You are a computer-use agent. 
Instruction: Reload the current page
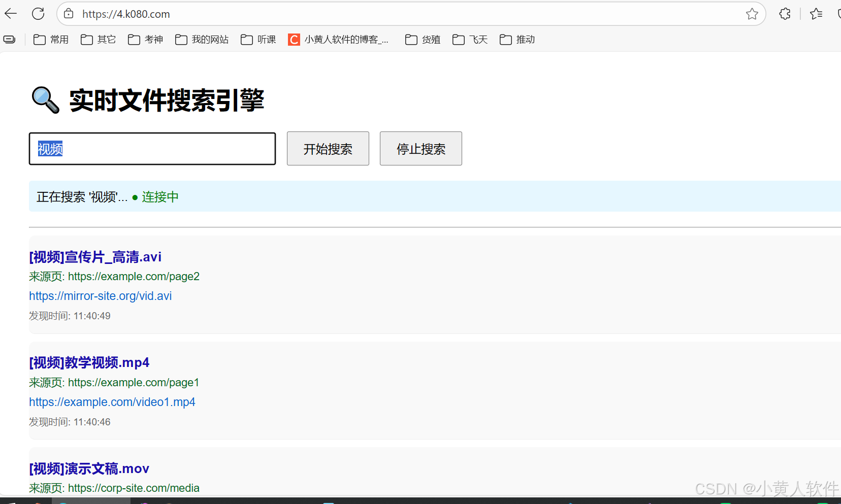click(x=38, y=14)
